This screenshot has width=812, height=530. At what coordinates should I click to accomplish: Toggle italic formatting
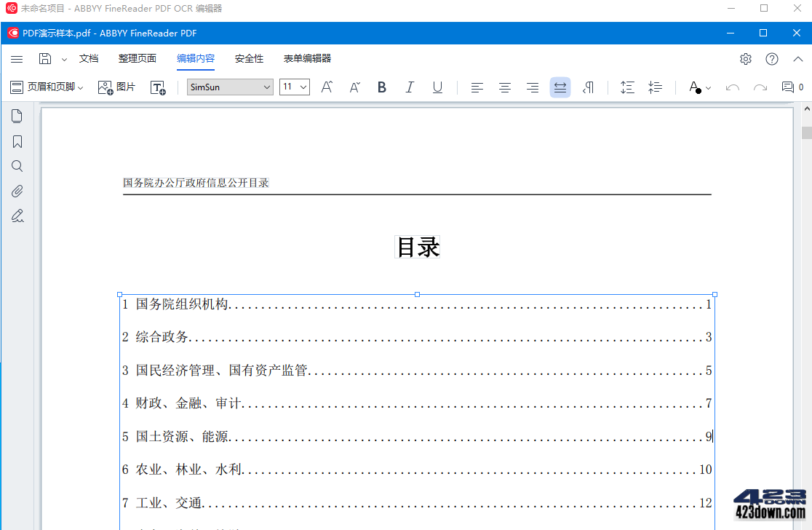410,87
